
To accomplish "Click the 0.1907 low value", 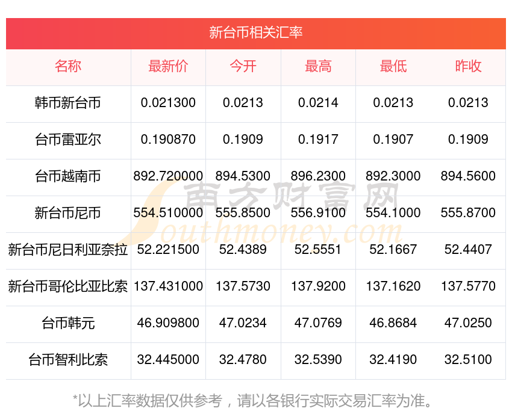I will [x=393, y=140].
